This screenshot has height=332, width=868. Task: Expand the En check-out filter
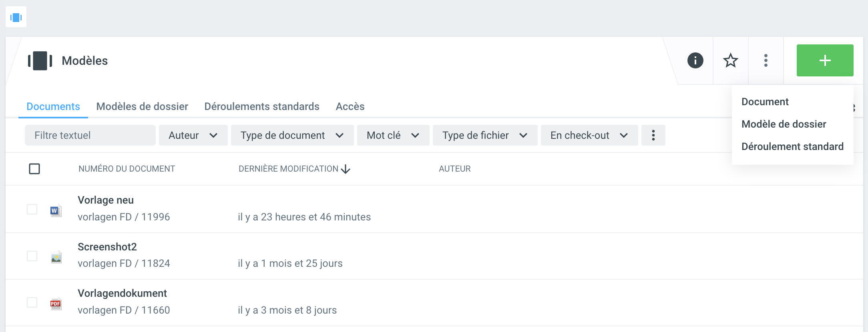point(589,135)
